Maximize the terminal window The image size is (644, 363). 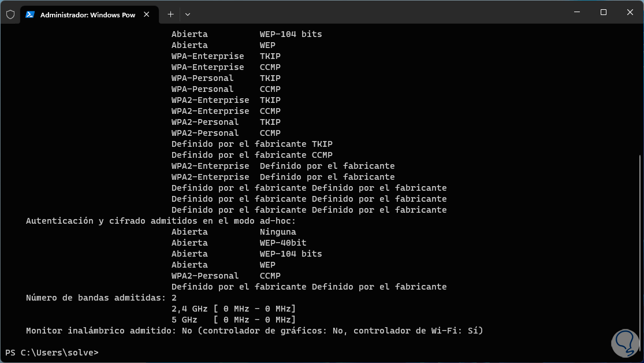(x=603, y=12)
